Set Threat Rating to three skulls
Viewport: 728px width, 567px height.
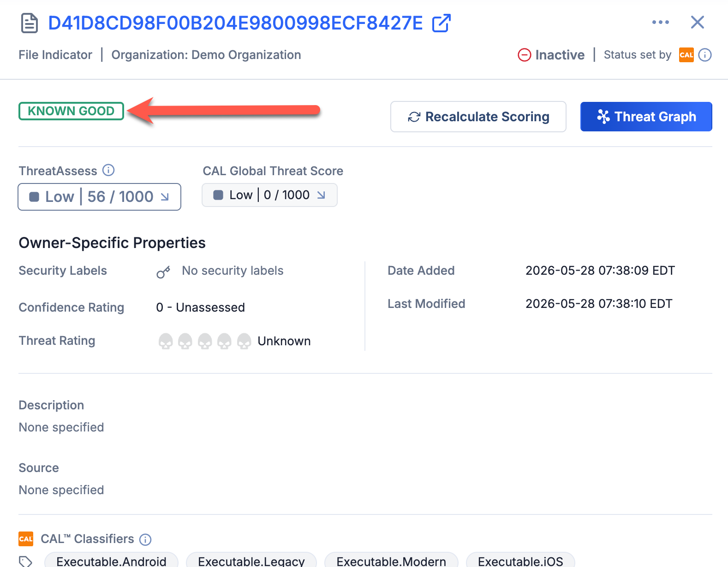(205, 342)
